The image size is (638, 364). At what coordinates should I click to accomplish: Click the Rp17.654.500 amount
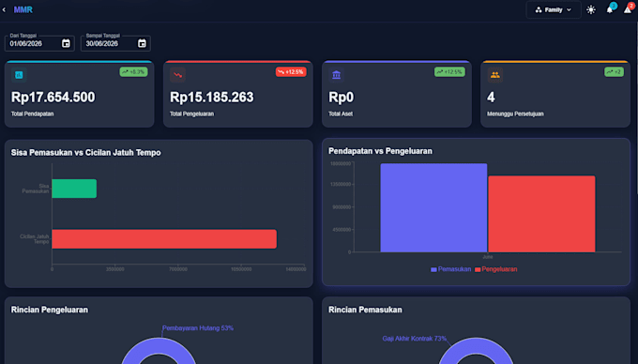53,98
